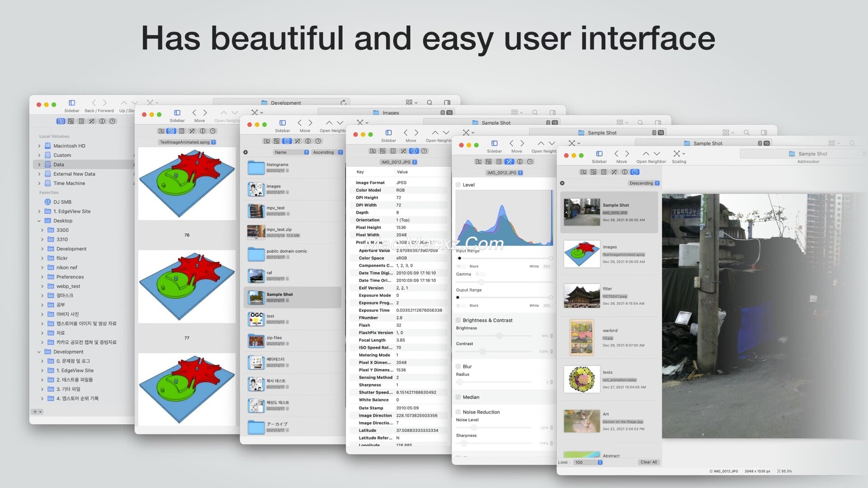Select the Pixel Width metadata row
This screenshot has height=488, width=868.
pyautogui.click(x=398, y=235)
